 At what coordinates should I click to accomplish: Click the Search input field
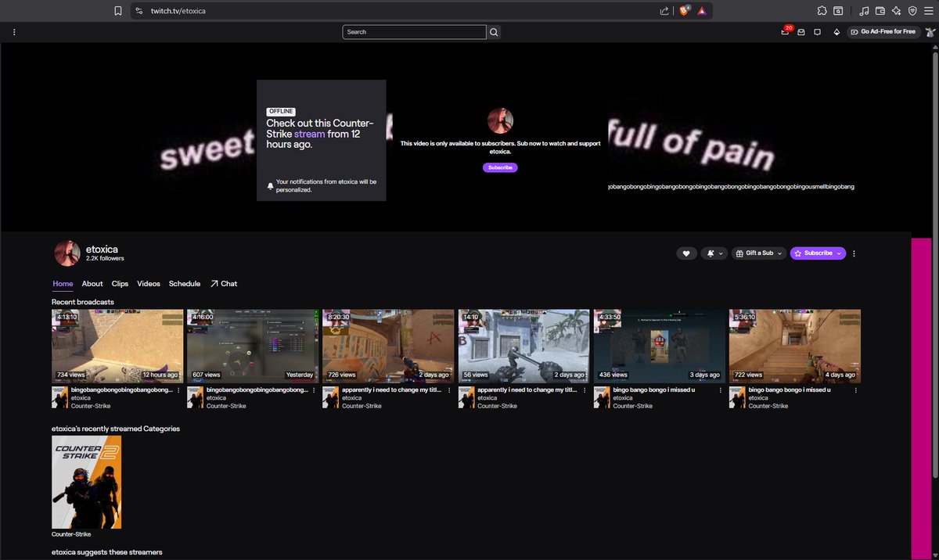tap(414, 32)
